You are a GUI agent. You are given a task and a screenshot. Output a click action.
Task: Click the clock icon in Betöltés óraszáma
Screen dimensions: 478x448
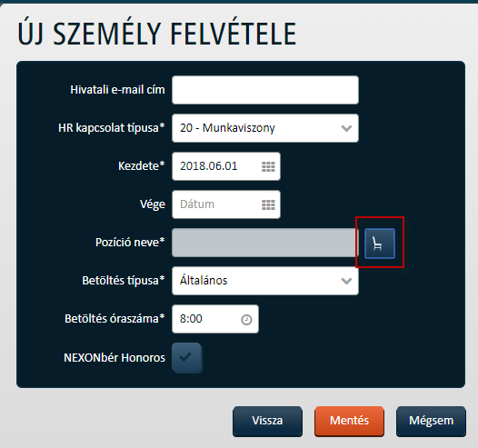[246, 320]
